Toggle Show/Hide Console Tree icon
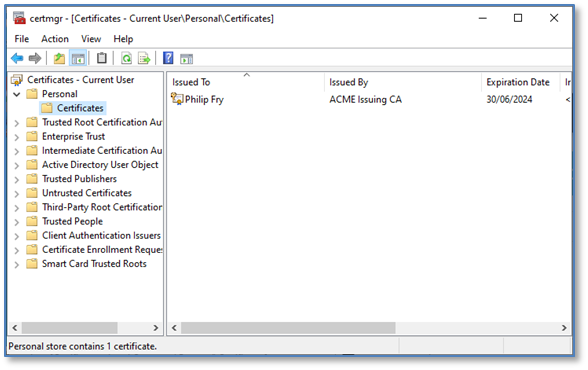 pos(78,58)
